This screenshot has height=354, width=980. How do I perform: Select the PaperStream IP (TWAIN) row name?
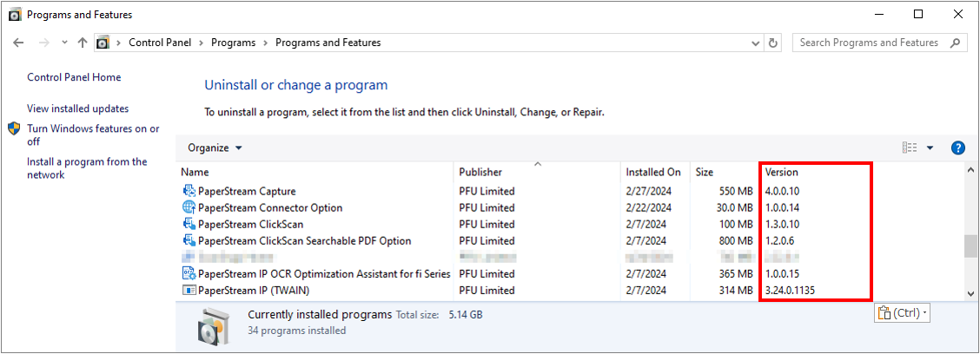point(254,291)
